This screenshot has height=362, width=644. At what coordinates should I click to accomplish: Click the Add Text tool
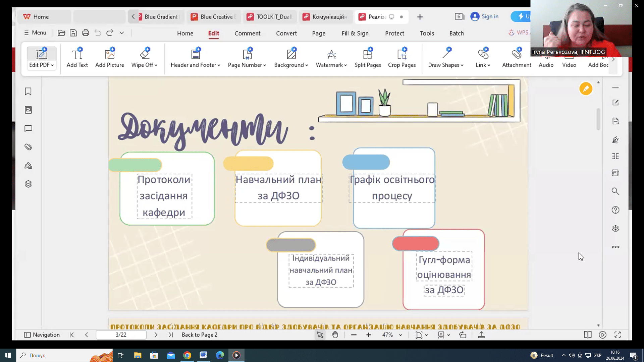[77, 58]
